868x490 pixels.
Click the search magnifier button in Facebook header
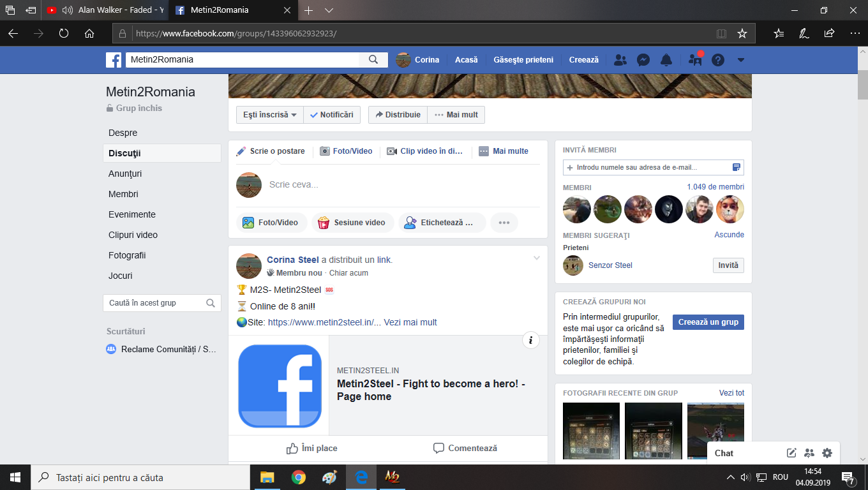click(x=373, y=60)
